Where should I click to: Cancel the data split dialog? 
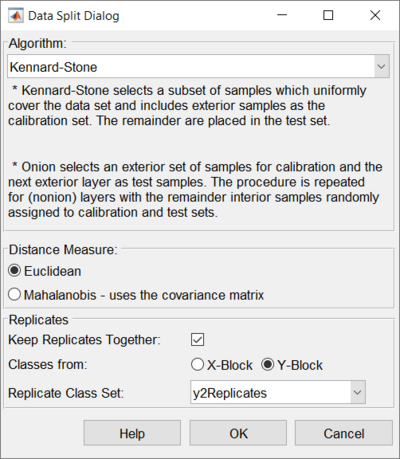pyautogui.click(x=344, y=433)
